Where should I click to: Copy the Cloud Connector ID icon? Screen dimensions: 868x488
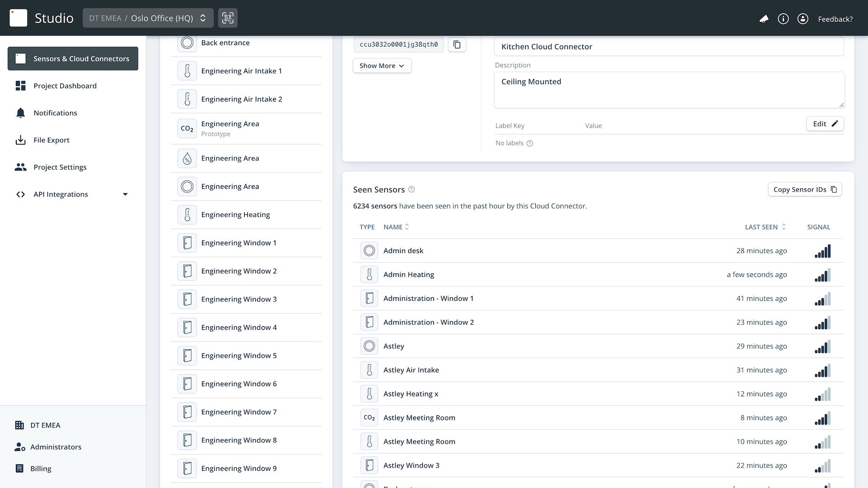tap(457, 44)
